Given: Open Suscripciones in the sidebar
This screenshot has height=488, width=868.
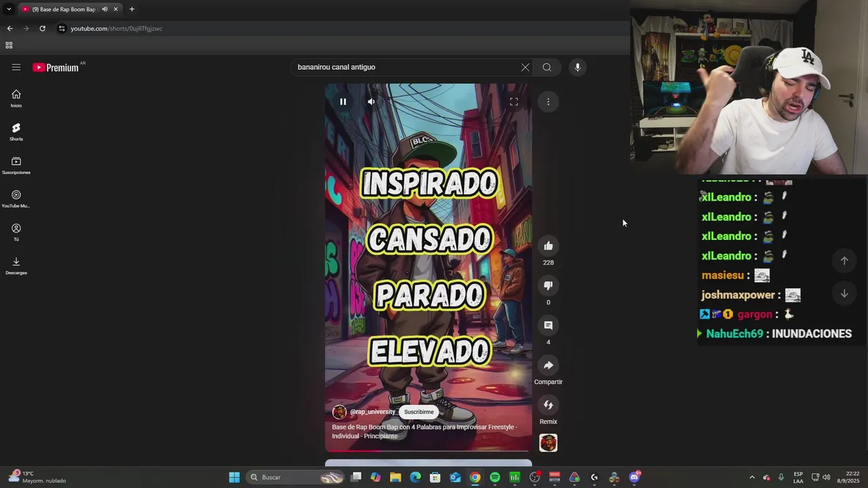Looking at the screenshot, I should pos(16,165).
